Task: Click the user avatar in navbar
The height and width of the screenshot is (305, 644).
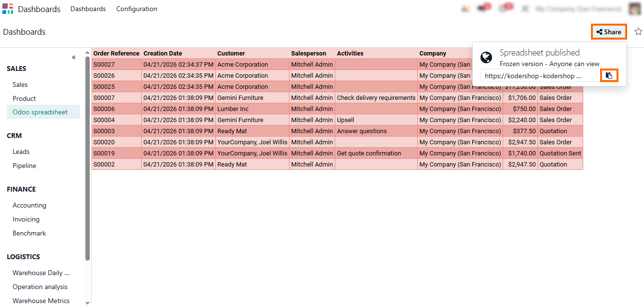Action: click(x=635, y=9)
